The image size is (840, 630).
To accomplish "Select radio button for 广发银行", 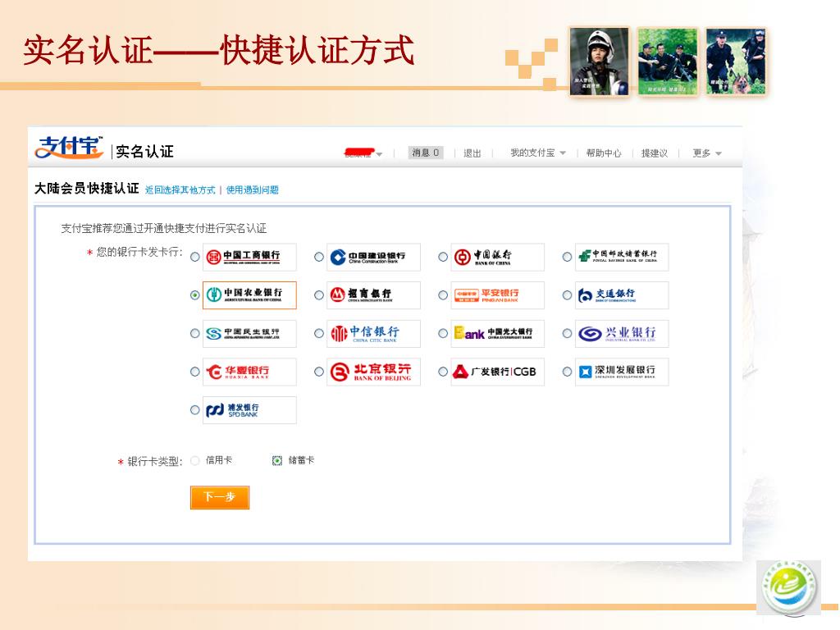I will pos(443,372).
